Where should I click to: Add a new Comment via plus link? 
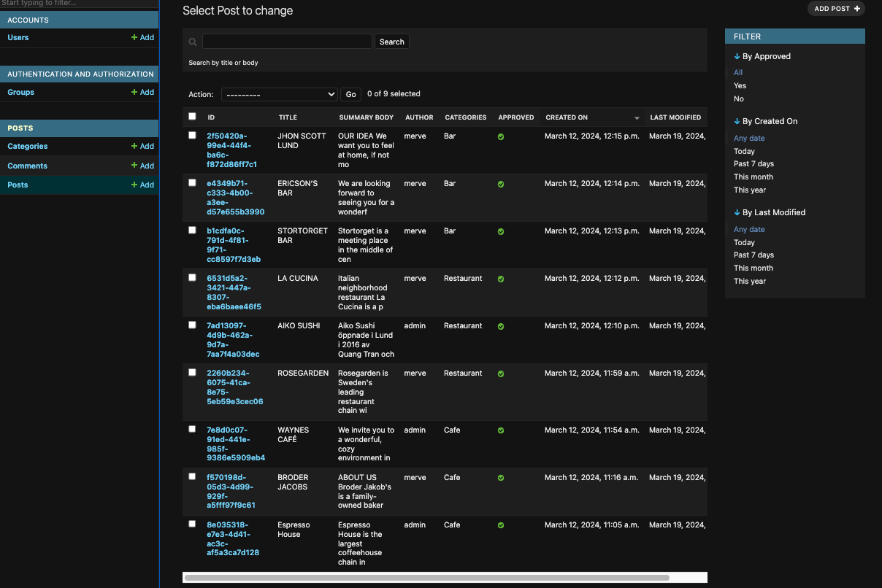tap(142, 166)
